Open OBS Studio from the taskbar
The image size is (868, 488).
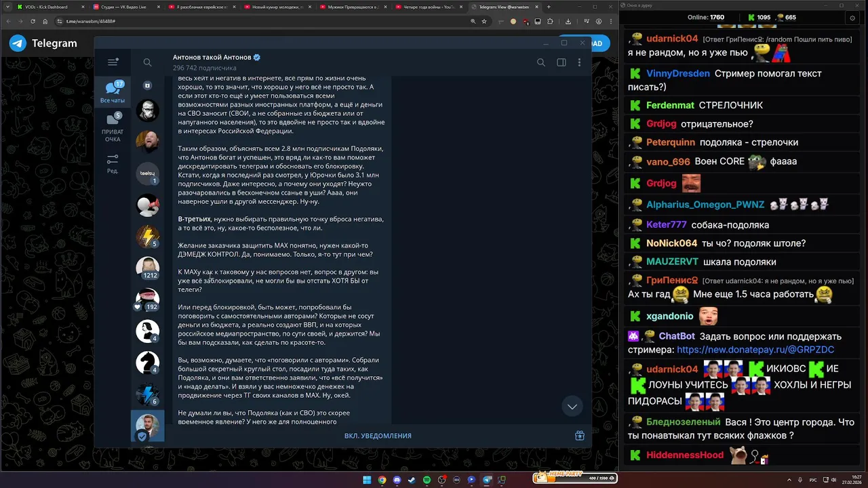pyautogui.click(x=441, y=480)
